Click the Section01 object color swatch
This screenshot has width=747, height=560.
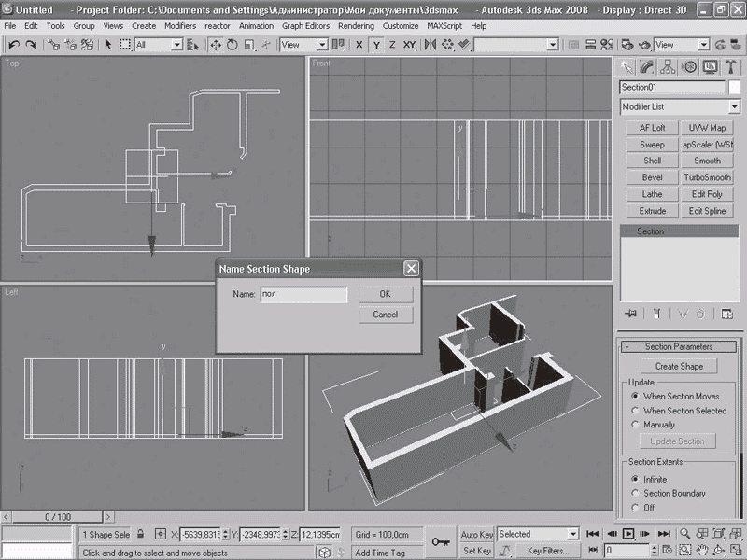pos(734,87)
